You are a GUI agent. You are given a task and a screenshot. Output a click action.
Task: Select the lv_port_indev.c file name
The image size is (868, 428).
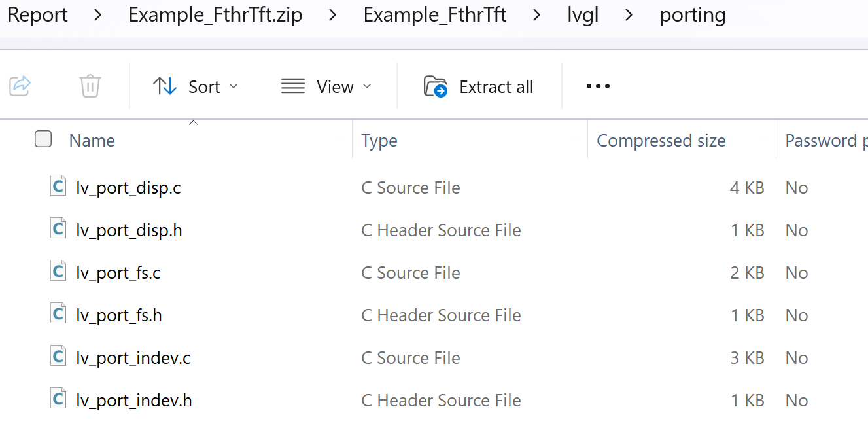[x=133, y=358]
